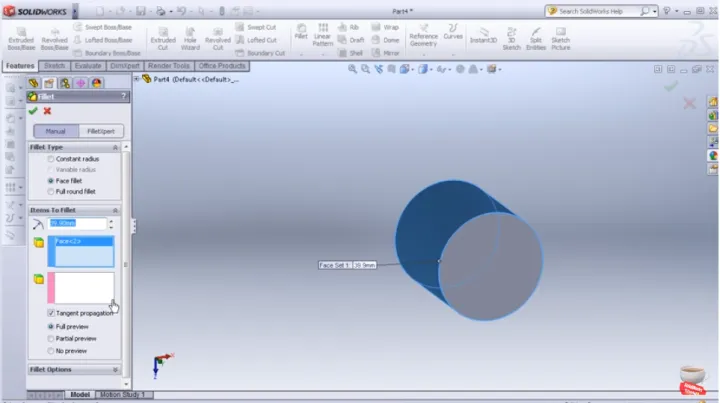Expand the Fillet Options section

114,370
